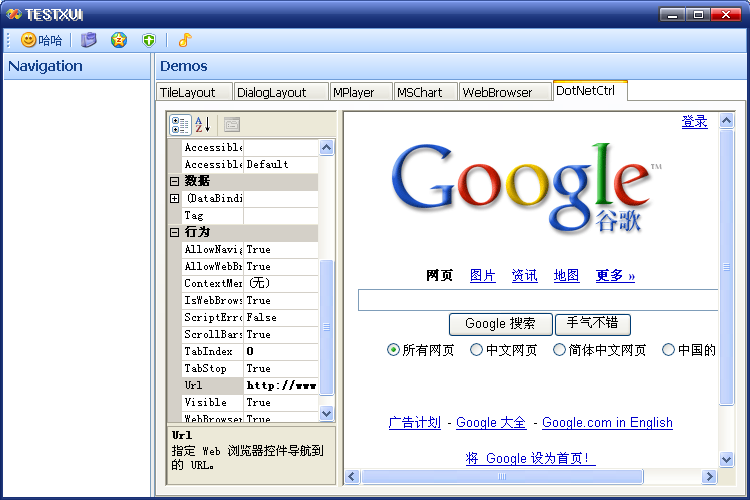Click the Google 搜索 button

500,324
